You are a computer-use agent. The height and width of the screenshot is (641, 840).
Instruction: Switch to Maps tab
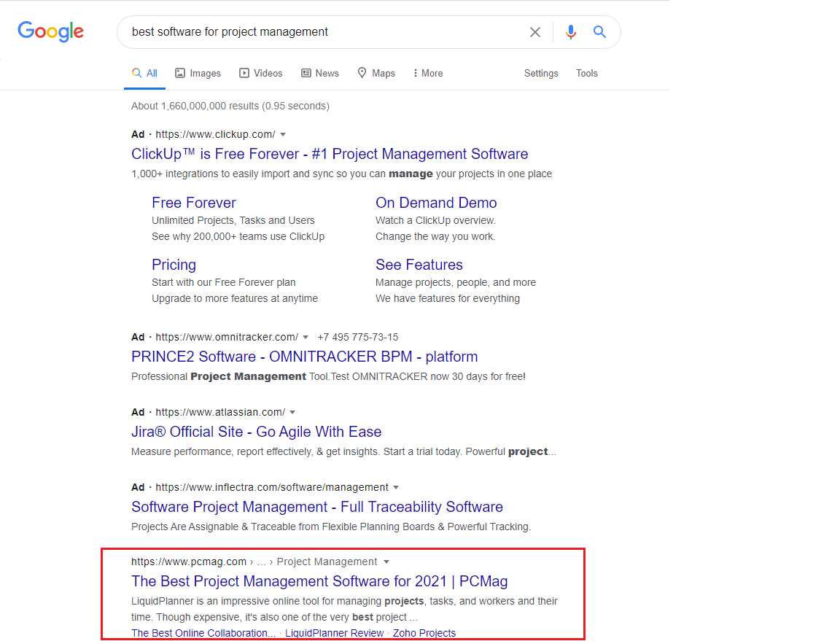click(376, 74)
